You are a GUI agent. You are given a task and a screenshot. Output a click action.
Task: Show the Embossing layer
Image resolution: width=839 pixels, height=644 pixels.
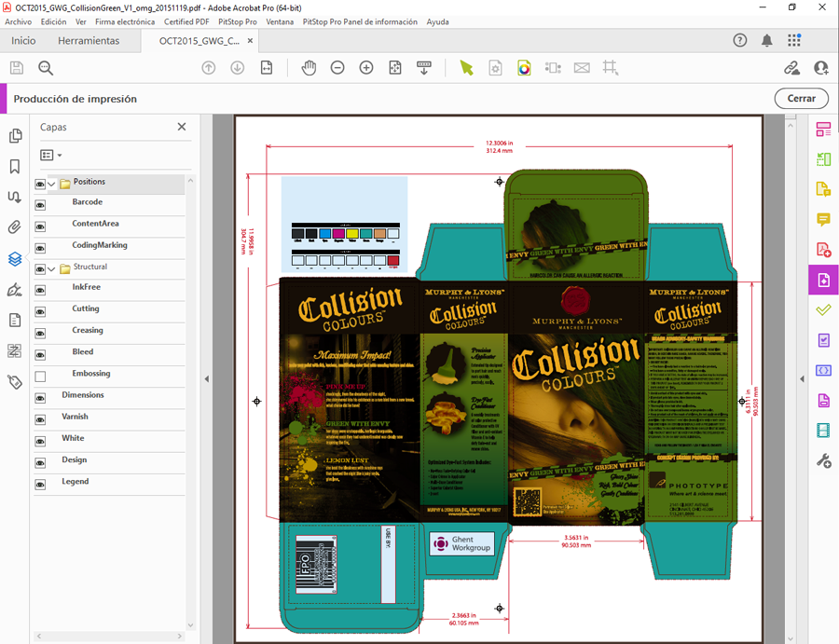[x=40, y=377]
